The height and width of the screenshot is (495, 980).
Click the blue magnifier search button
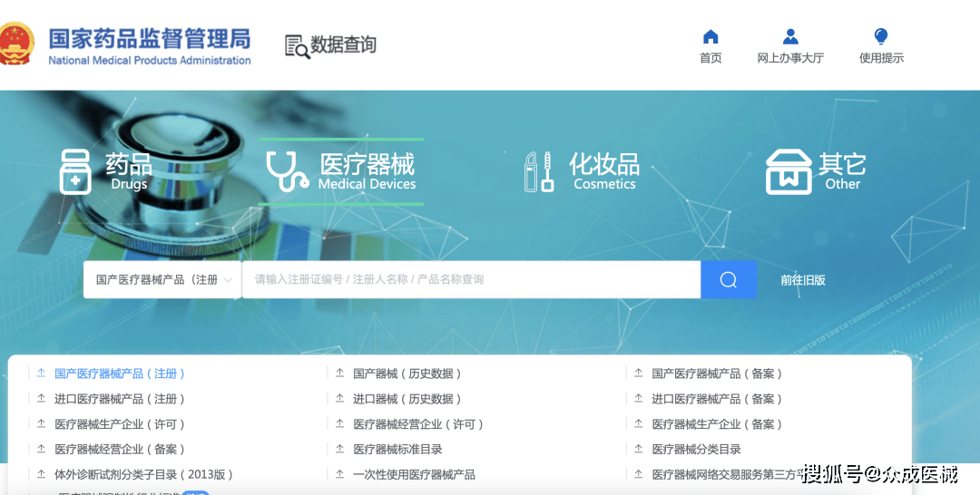tap(729, 279)
